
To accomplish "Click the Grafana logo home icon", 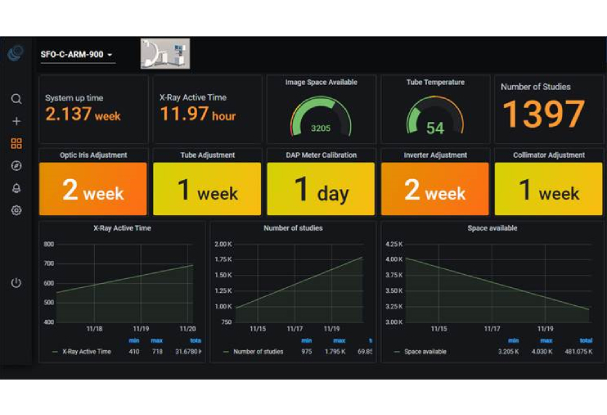I will click(16, 54).
